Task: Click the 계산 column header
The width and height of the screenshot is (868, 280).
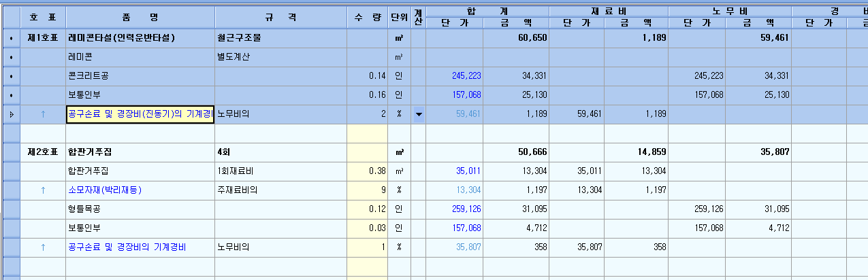Action: (x=418, y=18)
